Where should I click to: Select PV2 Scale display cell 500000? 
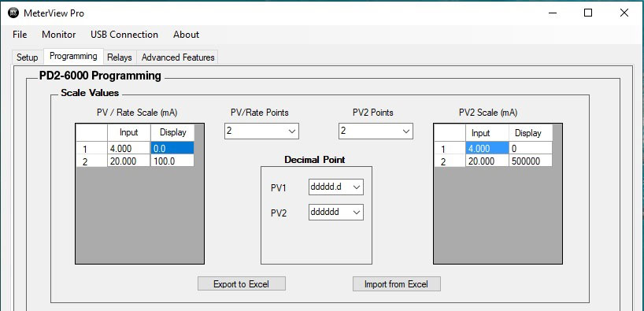coord(531,161)
